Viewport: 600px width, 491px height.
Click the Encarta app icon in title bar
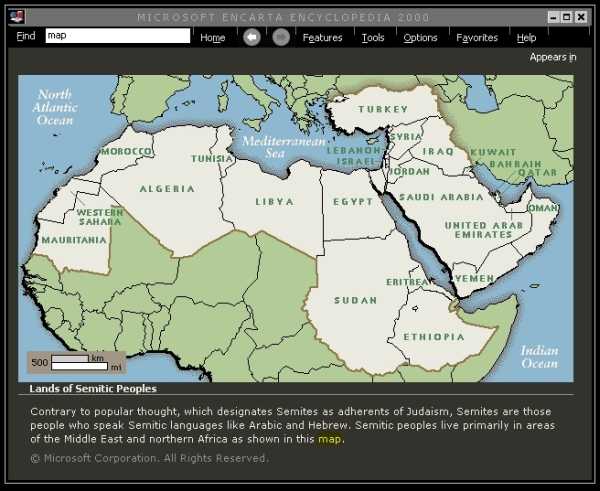pos(17,17)
